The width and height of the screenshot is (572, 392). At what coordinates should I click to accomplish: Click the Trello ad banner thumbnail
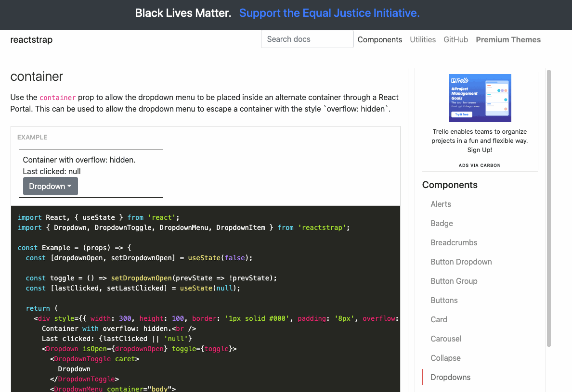point(480,98)
